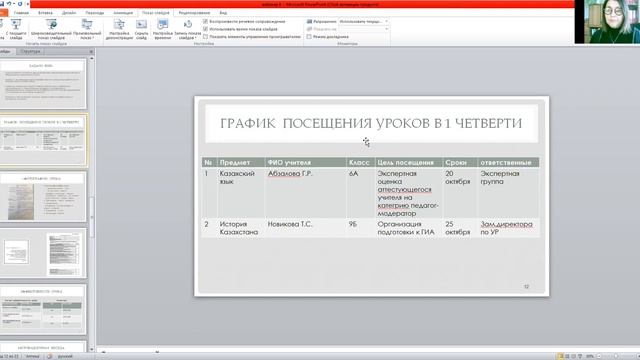The height and width of the screenshot is (360, 640).
Task: Enable Показать элементы управления проигрывателем checkbox
Action: tap(205, 37)
